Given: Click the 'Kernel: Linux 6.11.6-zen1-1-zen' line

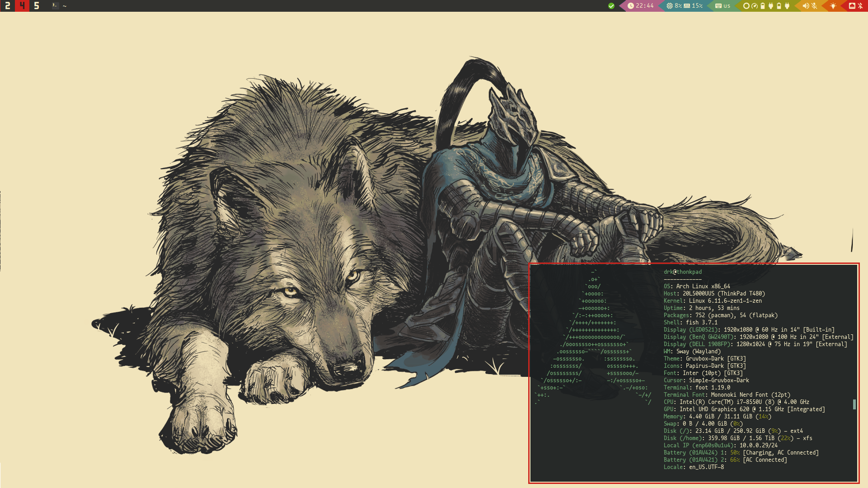Looking at the screenshot, I should tap(713, 301).
